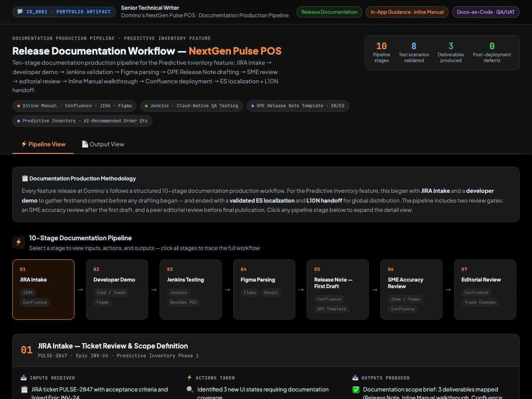
Task: Click the outbox icon next to Outputs Produced
Action: (355, 378)
